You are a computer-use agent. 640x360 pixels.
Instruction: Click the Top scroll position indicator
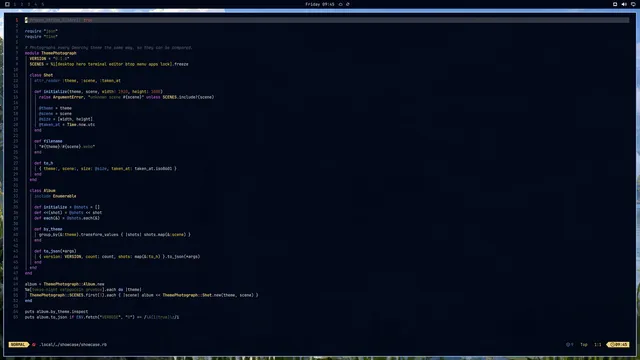click(x=584, y=344)
